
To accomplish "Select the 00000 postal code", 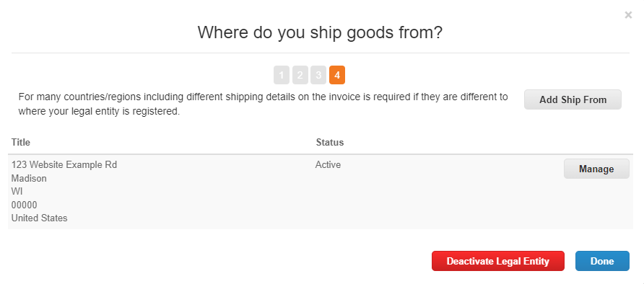I will click(25, 205).
